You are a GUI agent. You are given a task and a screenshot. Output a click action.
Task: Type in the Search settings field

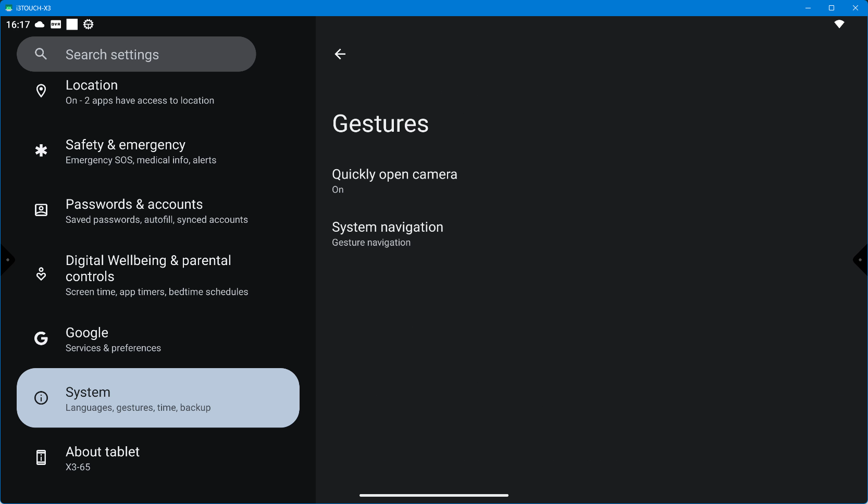click(x=151, y=55)
